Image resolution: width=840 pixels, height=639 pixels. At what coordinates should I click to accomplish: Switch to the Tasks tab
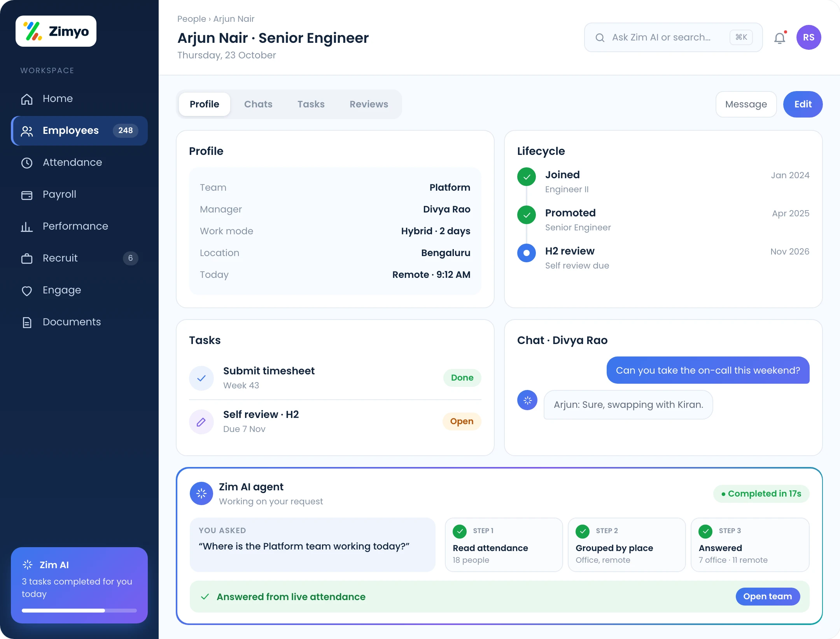(311, 104)
